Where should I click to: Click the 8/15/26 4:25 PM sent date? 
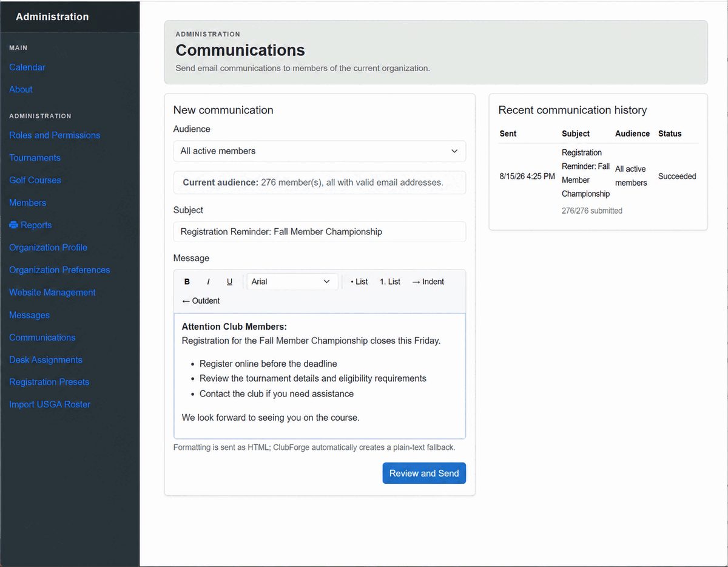click(x=527, y=177)
